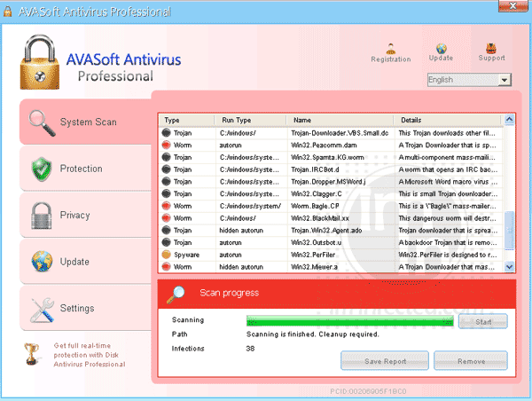
Task: Click the sidebar Update globe icon
Action: pyautogui.click(x=42, y=261)
